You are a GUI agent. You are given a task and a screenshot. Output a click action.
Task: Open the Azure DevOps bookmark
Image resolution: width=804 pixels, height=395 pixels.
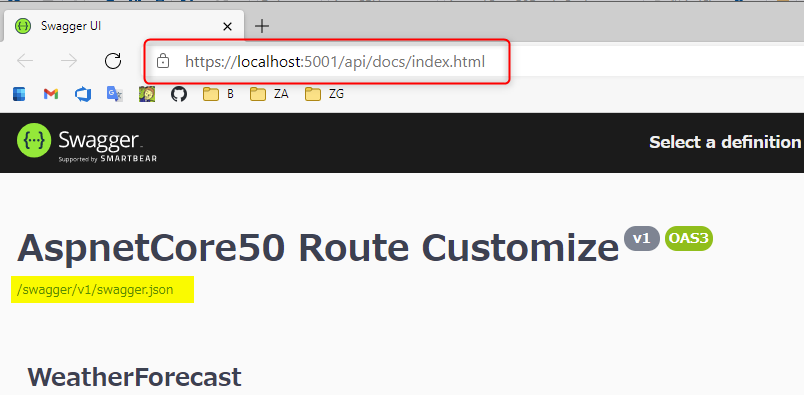click(x=83, y=94)
